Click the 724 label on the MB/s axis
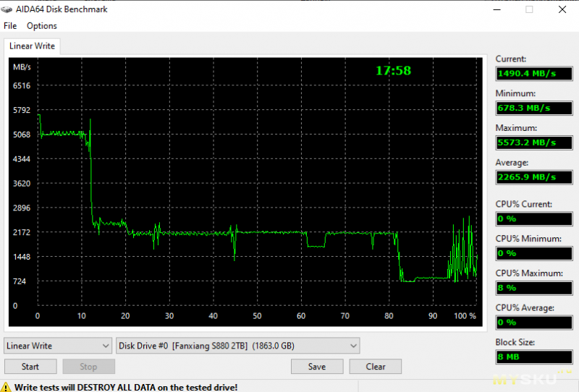The width and height of the screenshot is (579, 392). tap(20, 281)
